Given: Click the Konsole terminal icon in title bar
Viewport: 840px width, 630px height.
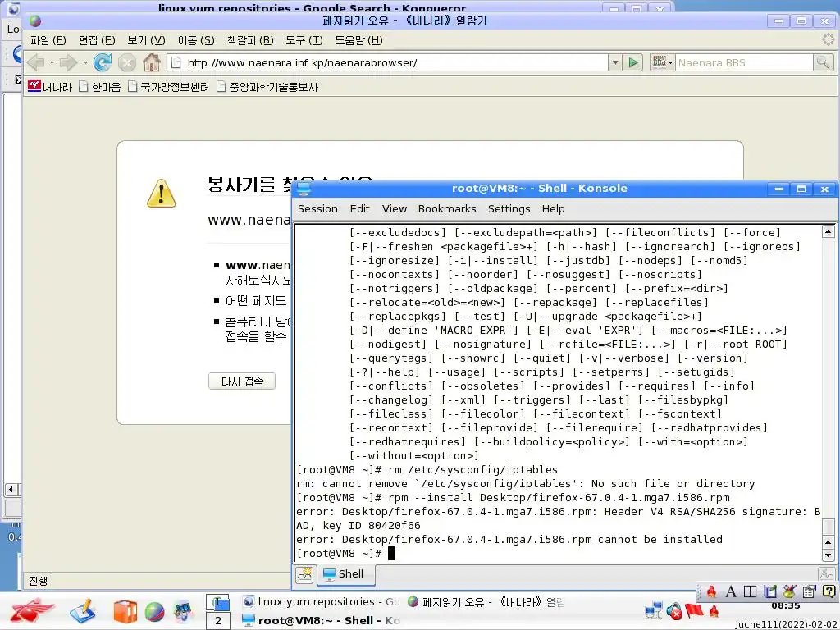Looking at the screenshot, I should point(304,189).
